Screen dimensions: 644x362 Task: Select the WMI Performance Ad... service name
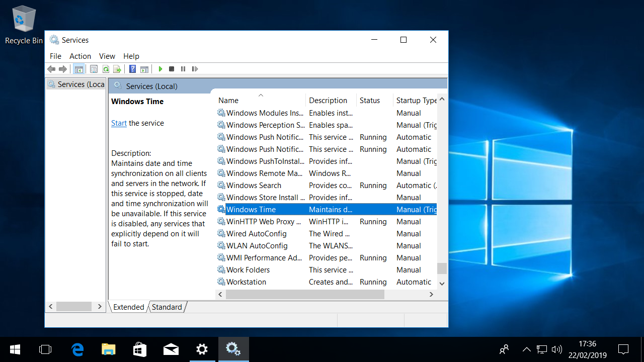(264, 258)
